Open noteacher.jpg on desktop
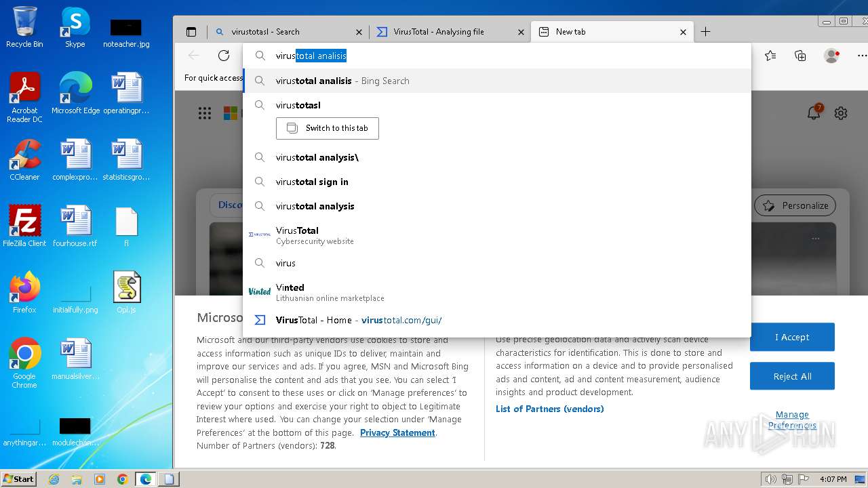Screen dimensions: 868x488 [126, 33]
